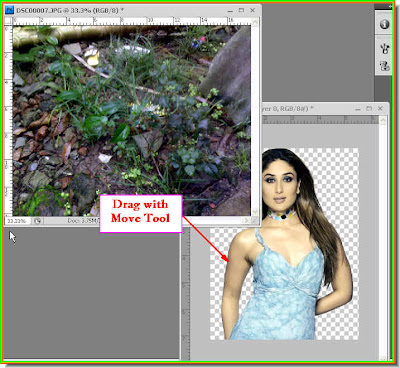This screenshot has width=400, height=368.
Task: Click scroll-up arrow of Layer 0 window
Action: 383,120
